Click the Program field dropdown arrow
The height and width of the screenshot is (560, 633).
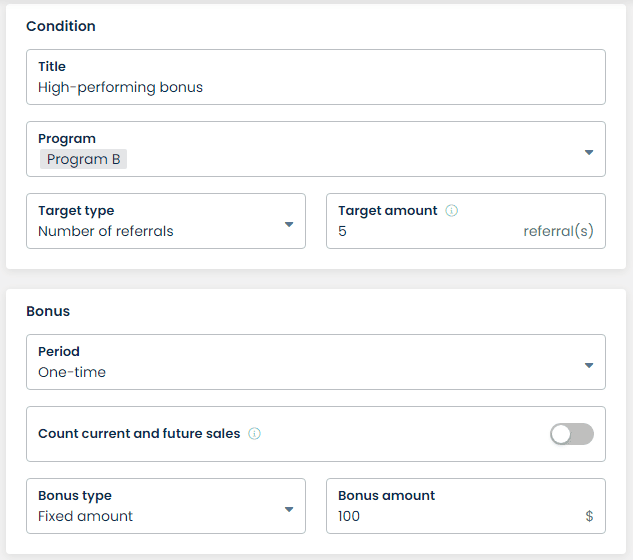click(x=588, y=152)
